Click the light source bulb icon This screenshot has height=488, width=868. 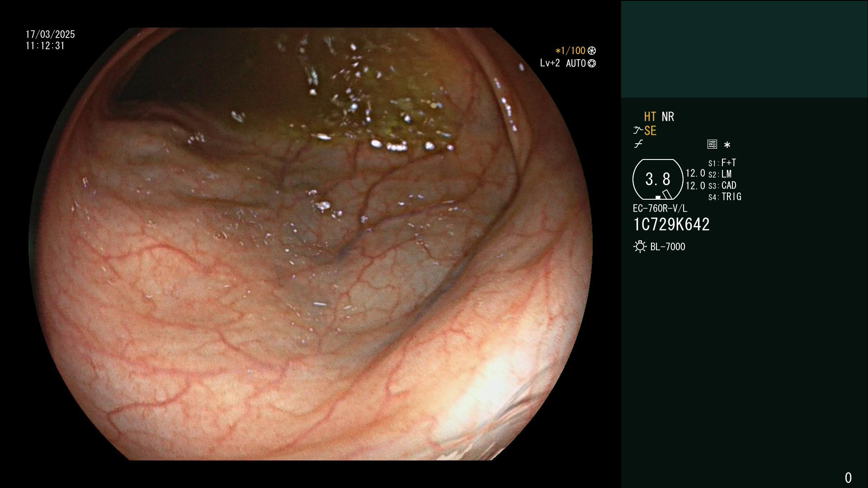pos(640,247)
